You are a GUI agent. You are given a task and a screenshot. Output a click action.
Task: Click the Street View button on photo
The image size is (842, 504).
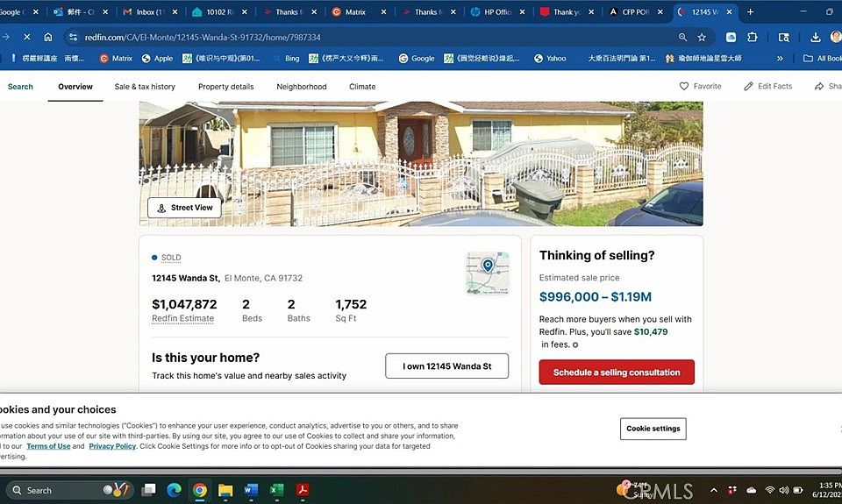(184, 208)
